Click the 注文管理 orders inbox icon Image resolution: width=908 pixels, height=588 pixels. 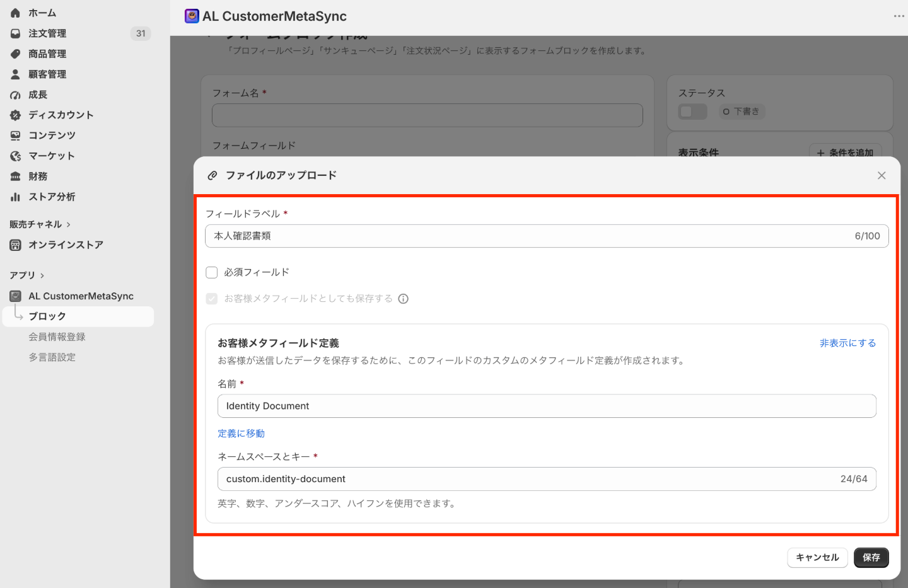pyautogui.click(x=15, y=33)
